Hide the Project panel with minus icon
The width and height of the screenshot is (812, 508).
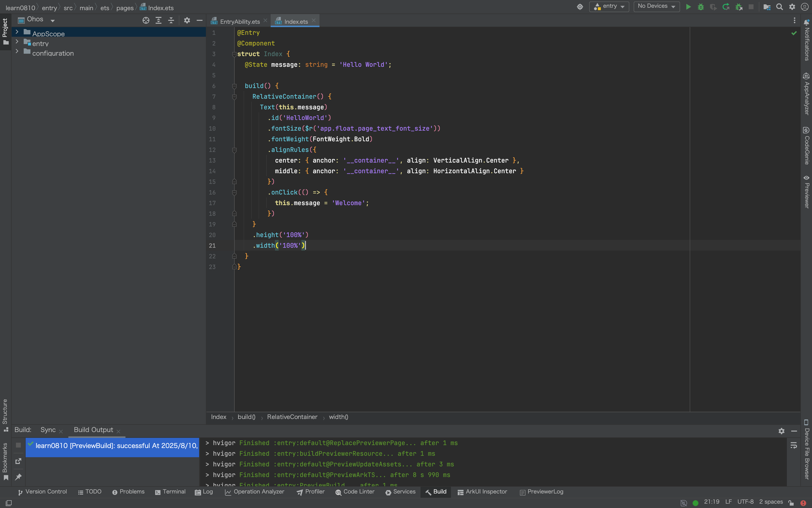click(x=199, y=21)
